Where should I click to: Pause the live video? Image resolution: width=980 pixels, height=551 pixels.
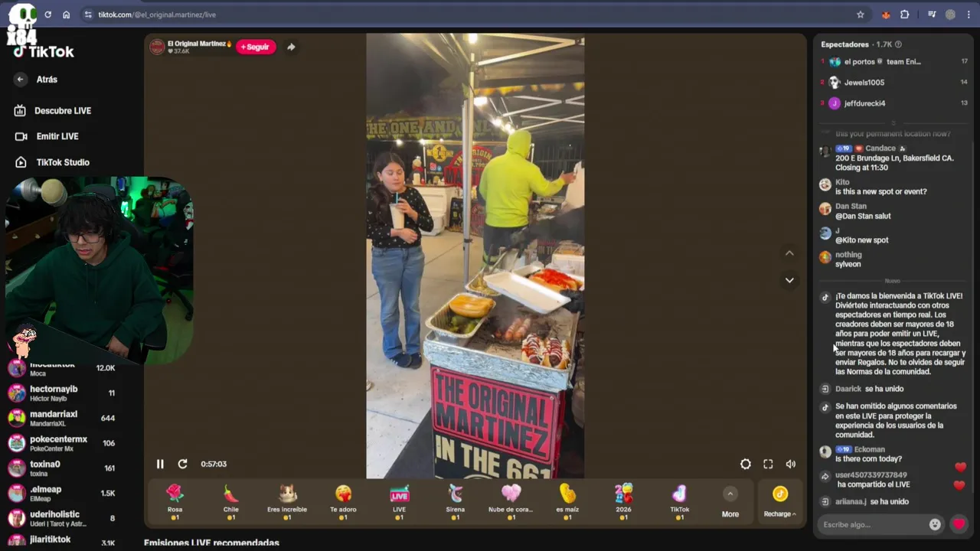coord(160,464)
